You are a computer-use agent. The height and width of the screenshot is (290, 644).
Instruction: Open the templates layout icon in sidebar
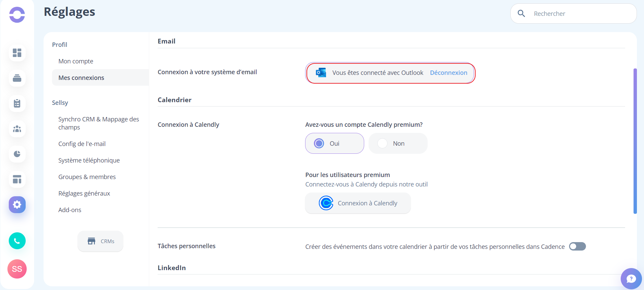tap(17, 179)
